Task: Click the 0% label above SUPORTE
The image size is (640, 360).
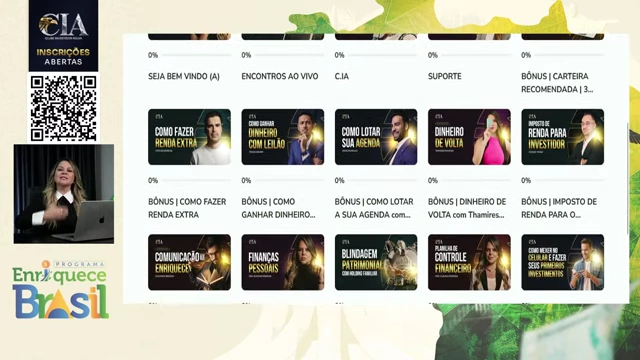Action: point(433,55)
